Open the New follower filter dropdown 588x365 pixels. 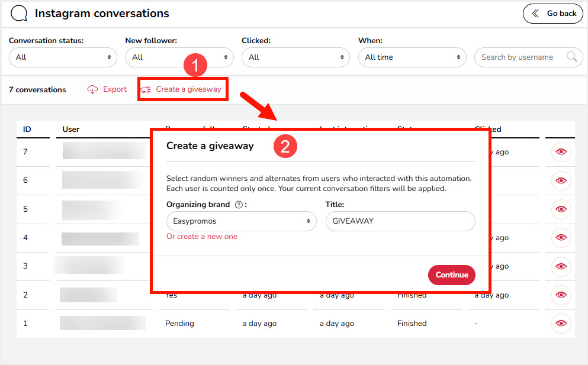pos(179,57)
